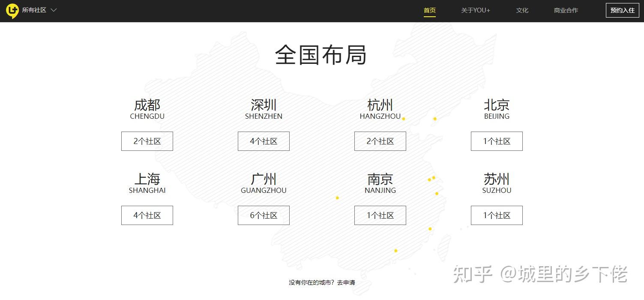
Task: View 苏州 1个社区 button
Action: tap(497, 215)
